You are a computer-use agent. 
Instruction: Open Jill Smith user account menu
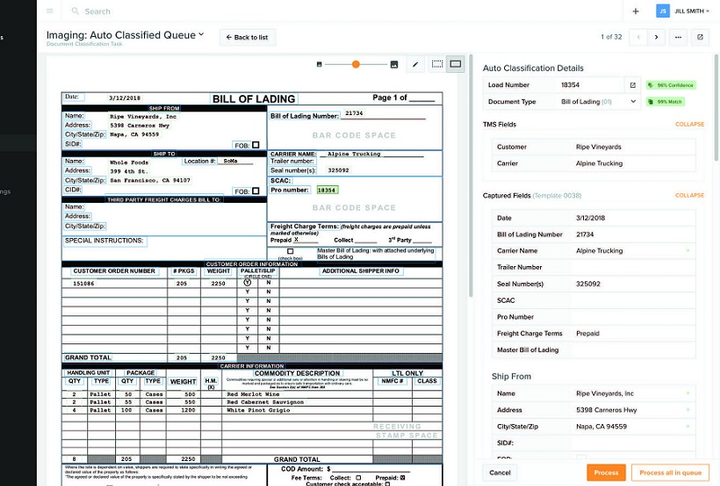coord(680,11)
